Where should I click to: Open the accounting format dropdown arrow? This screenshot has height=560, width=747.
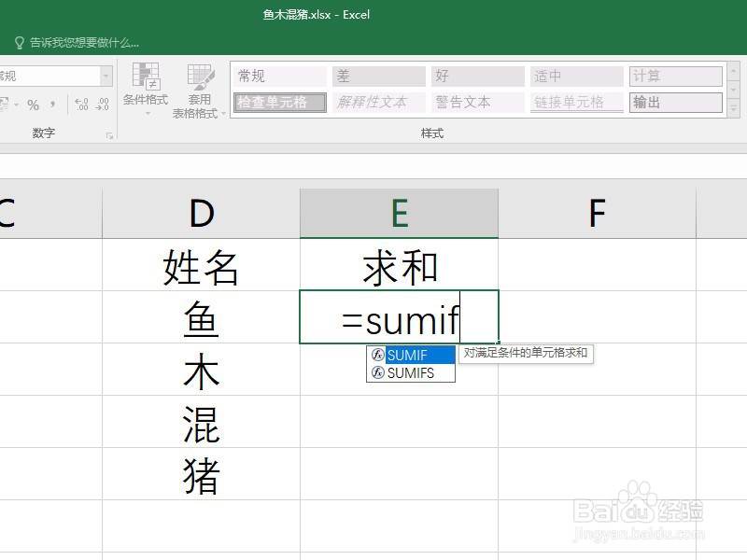point(17,105)
